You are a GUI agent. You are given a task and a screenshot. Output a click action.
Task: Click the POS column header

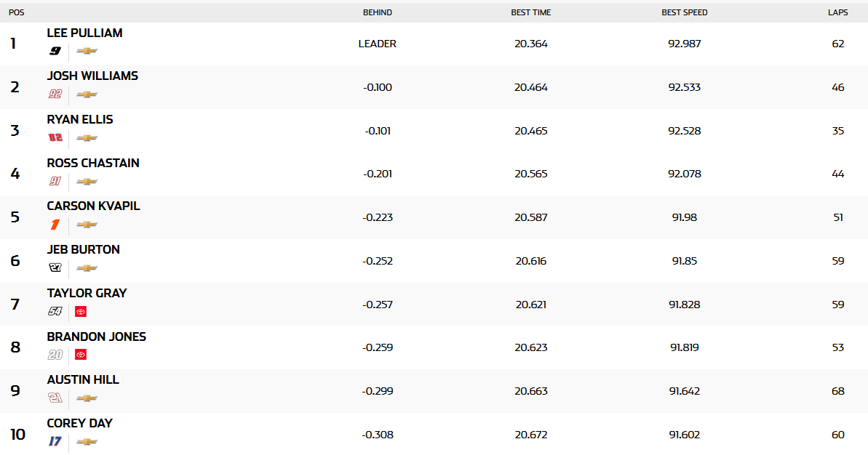pyautogui.click(x=16, y=12)
